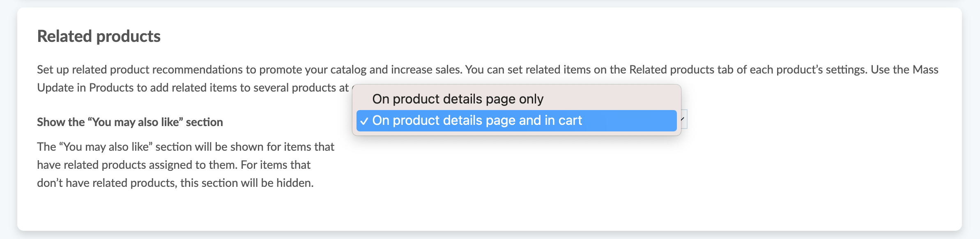Click the "Mass" word ending the description line

(925, 69)
